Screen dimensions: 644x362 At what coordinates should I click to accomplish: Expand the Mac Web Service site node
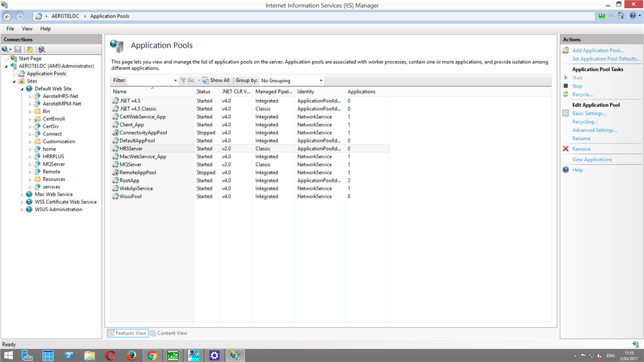coord(22,195)
